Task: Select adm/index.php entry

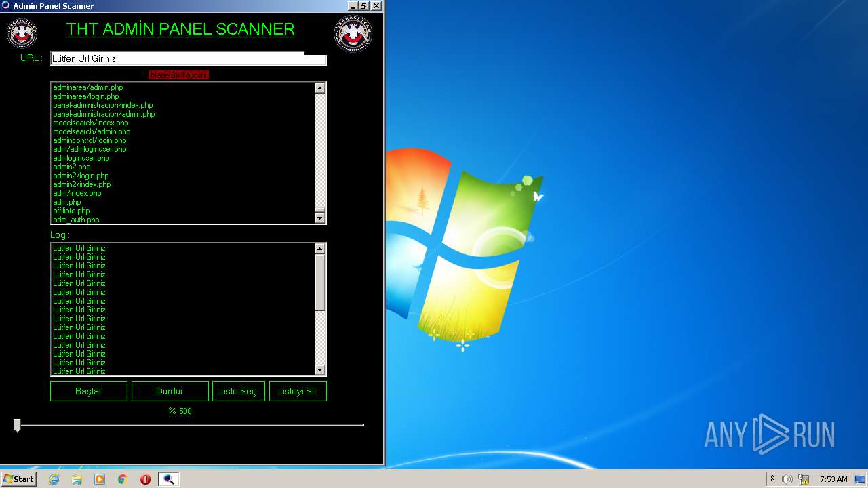Action: pos(77,193)
